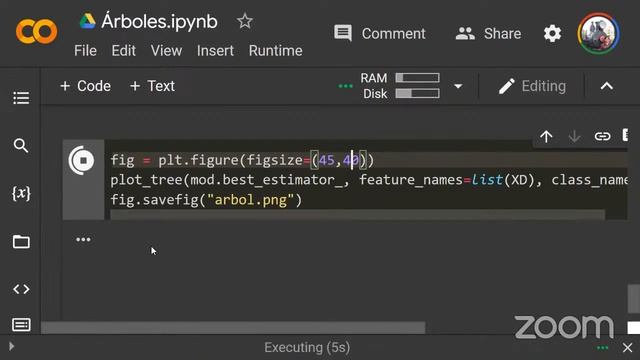Click the Executing (5s) status text

[x=307, y=347]
